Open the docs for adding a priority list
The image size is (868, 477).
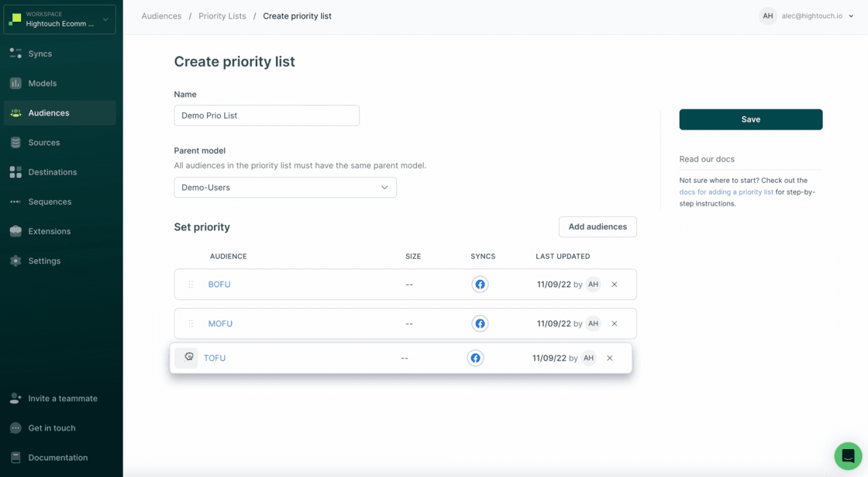point(725,192)
